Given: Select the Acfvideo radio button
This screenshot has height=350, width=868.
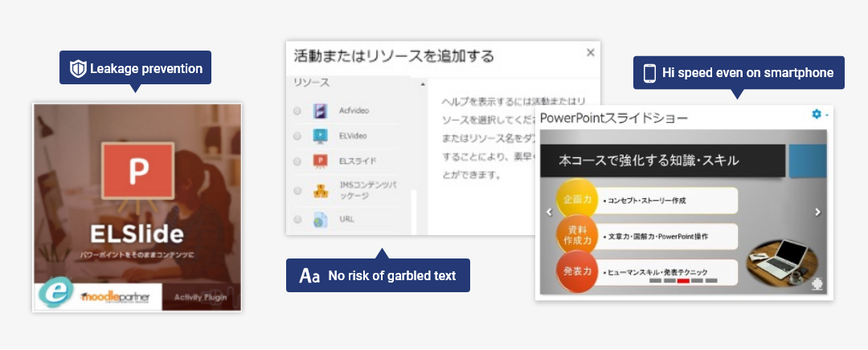Looking at the screenshot, I should [297, 111].
